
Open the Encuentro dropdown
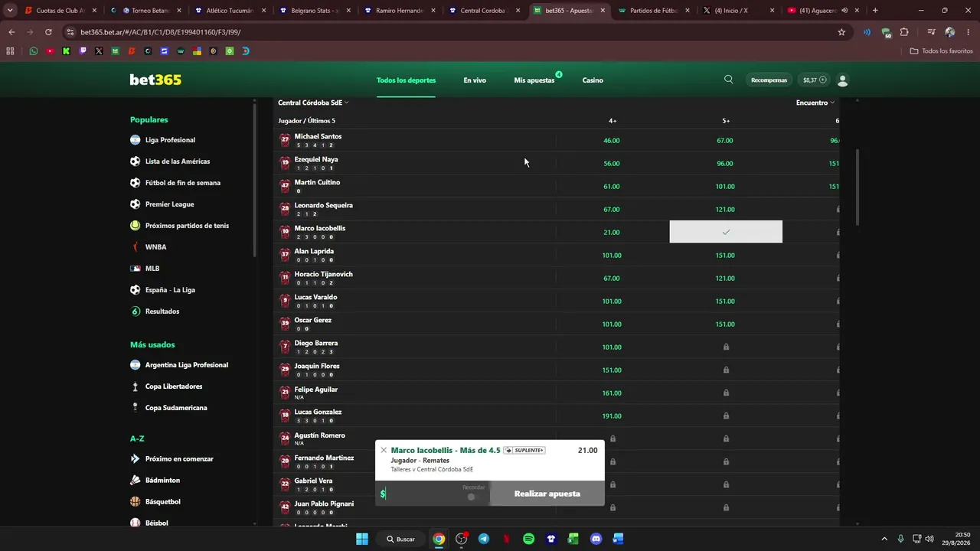click(x=815, y=103)
